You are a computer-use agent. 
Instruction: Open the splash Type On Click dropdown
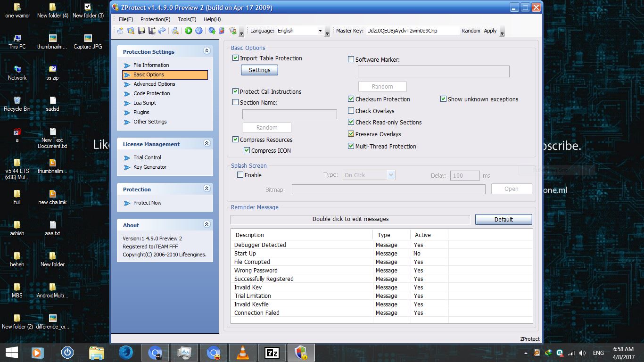pos(390,175)
